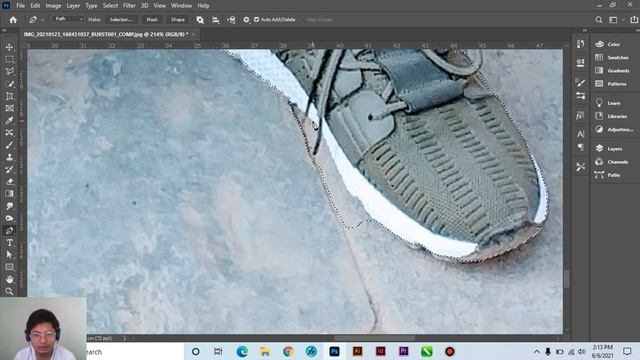Click the vertical canvas scrollbar
Screen dimensions: 640x360
567,279
